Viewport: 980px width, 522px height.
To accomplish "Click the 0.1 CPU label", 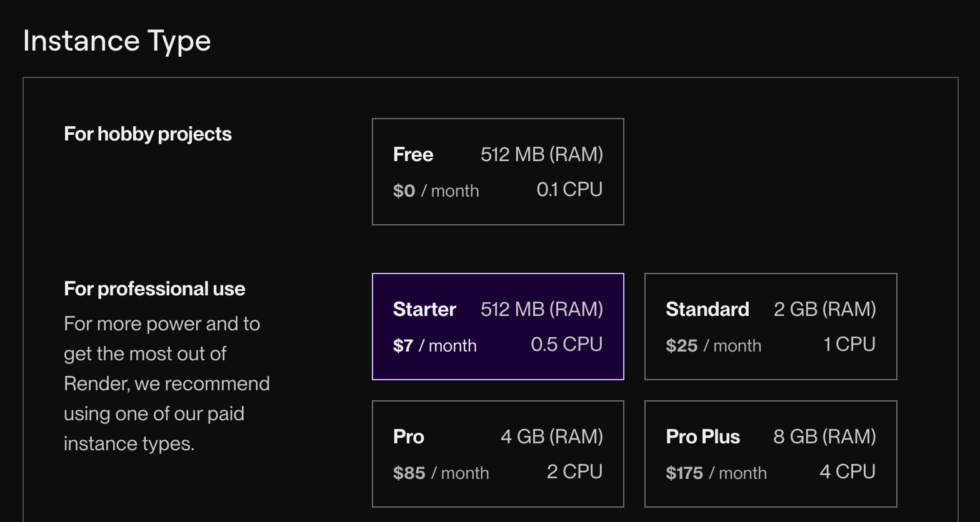I will point(569,190).
